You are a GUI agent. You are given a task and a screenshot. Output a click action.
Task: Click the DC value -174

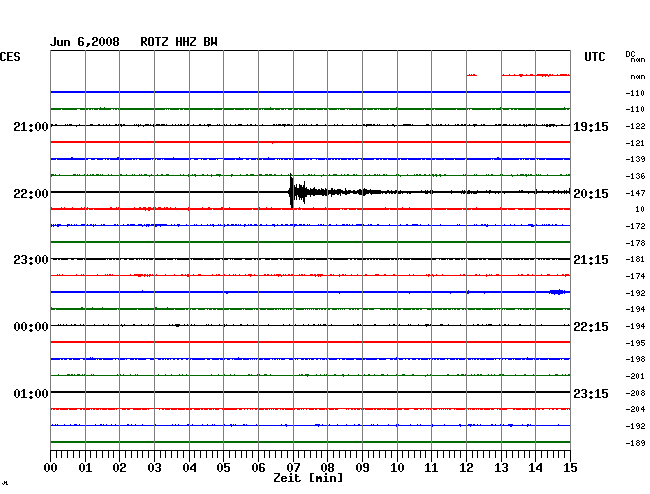click(635, 276)
